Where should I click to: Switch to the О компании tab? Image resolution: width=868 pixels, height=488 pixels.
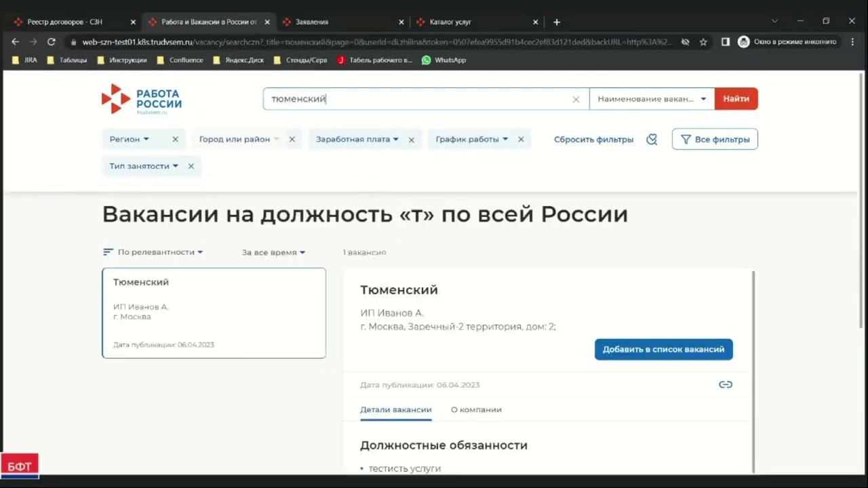(x=476, y=409)
